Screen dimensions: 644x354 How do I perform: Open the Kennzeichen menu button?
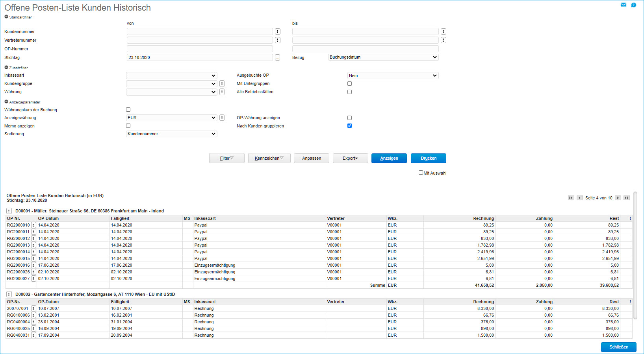269,158
